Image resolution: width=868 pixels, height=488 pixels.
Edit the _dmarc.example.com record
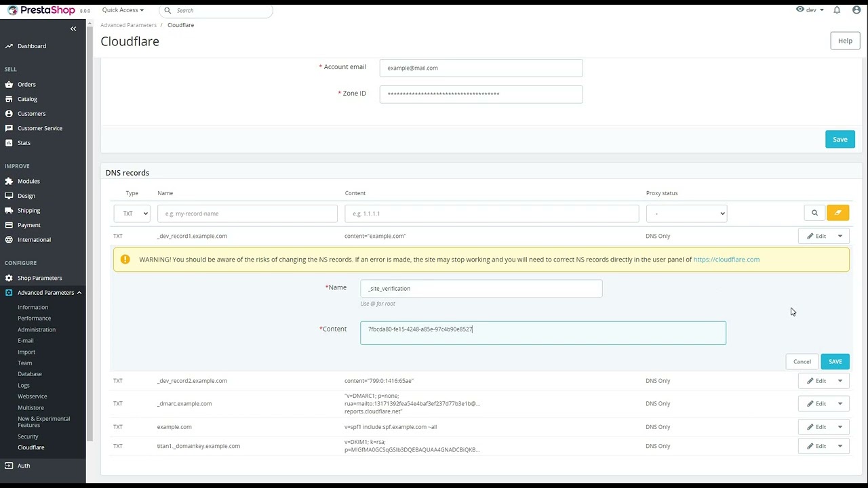(x=816, y=404)
